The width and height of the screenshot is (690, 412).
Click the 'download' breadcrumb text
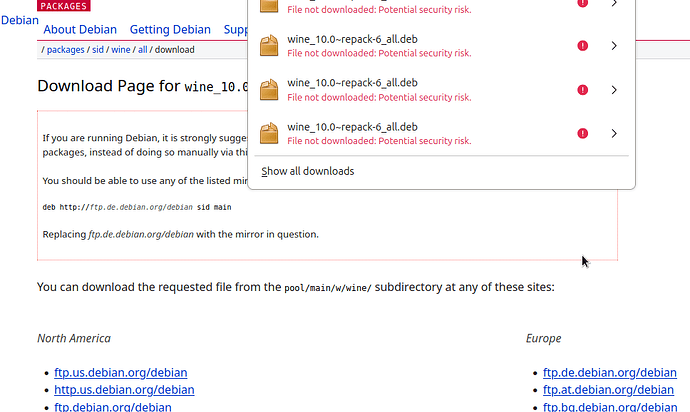174,50
